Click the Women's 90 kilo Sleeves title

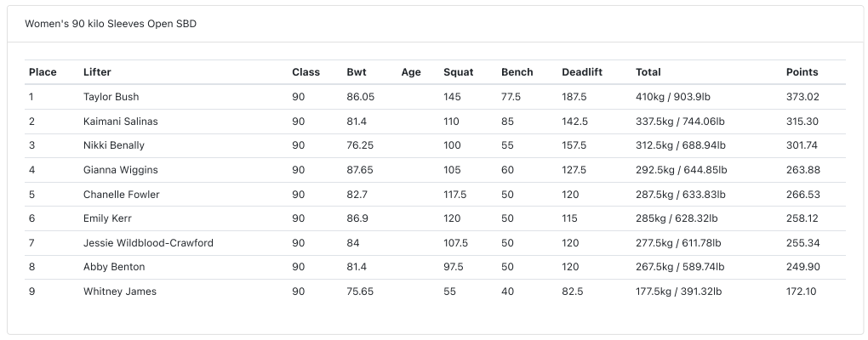tap(111, 24)
